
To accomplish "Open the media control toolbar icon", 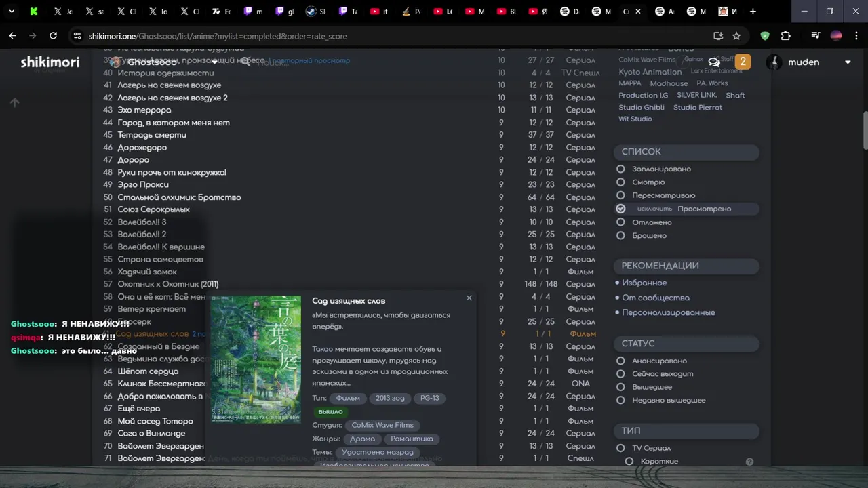I will (x=816, y=36).
